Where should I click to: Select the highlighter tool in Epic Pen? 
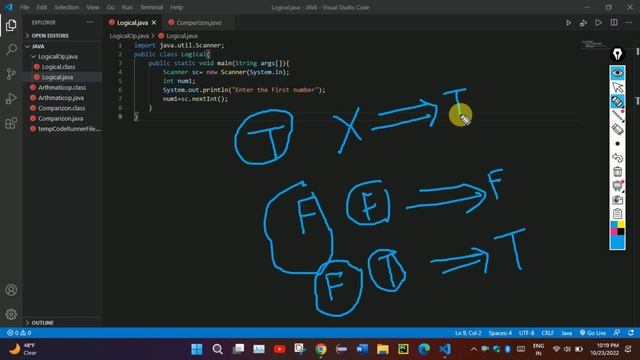click(x=617, y=101)
